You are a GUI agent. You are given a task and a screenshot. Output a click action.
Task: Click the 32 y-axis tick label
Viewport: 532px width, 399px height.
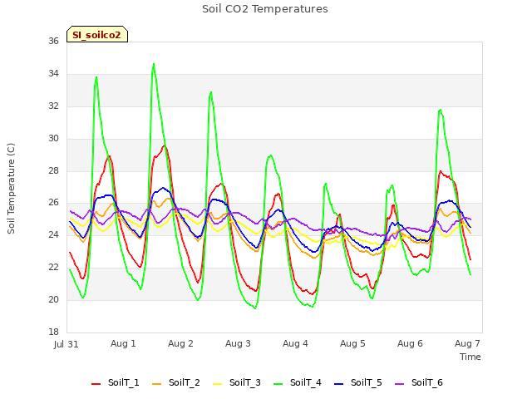click(x=53, y=106)
